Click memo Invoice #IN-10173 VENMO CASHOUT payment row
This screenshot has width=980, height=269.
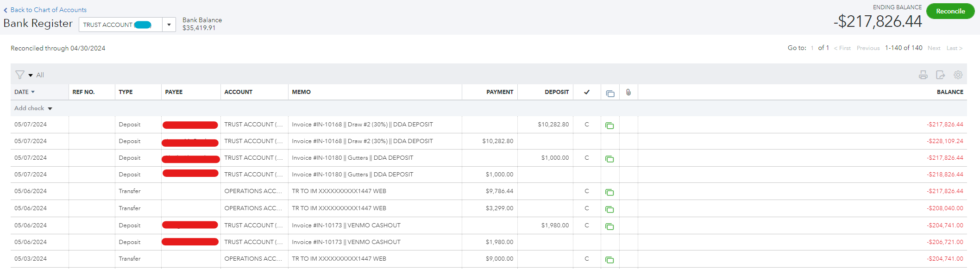tap(346, 242)
